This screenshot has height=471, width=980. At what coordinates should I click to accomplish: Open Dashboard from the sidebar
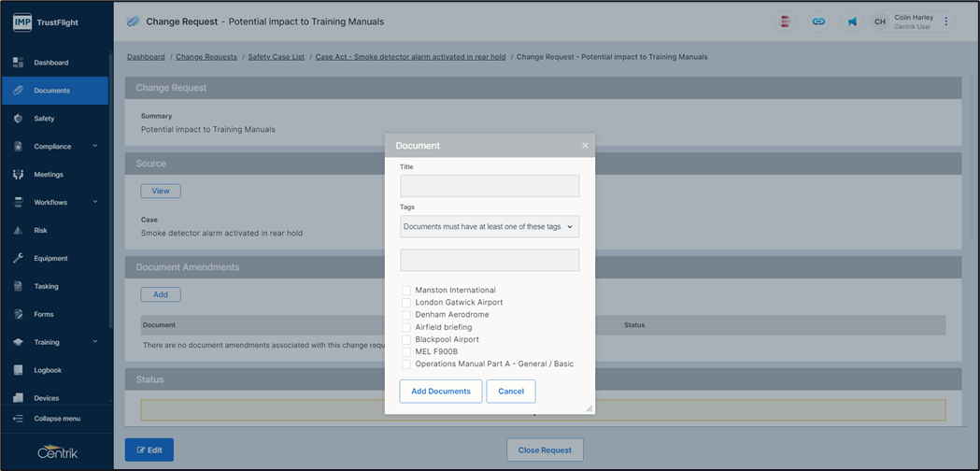click(x=50, y=63)
